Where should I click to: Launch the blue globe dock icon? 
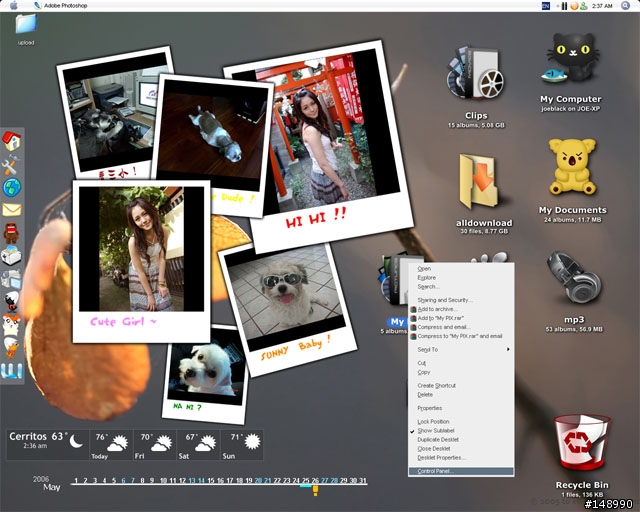click(x=12, y=187)
